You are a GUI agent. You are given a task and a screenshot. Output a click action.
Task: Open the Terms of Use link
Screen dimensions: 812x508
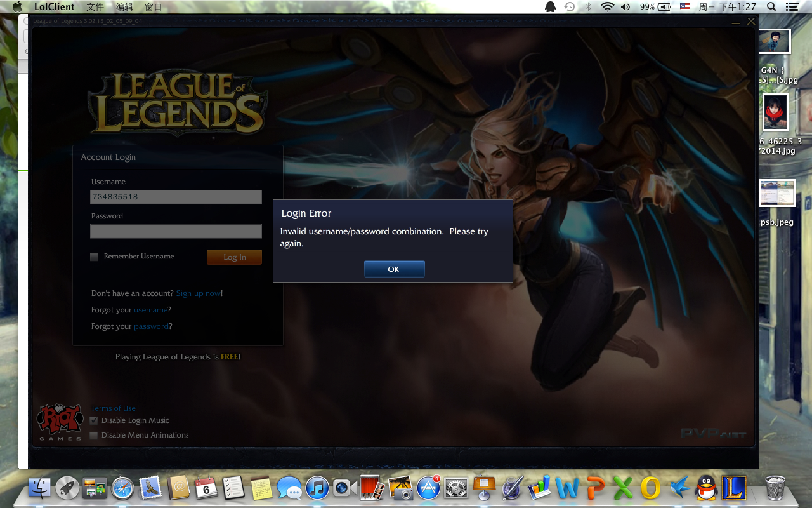click(x=113, y=408)
